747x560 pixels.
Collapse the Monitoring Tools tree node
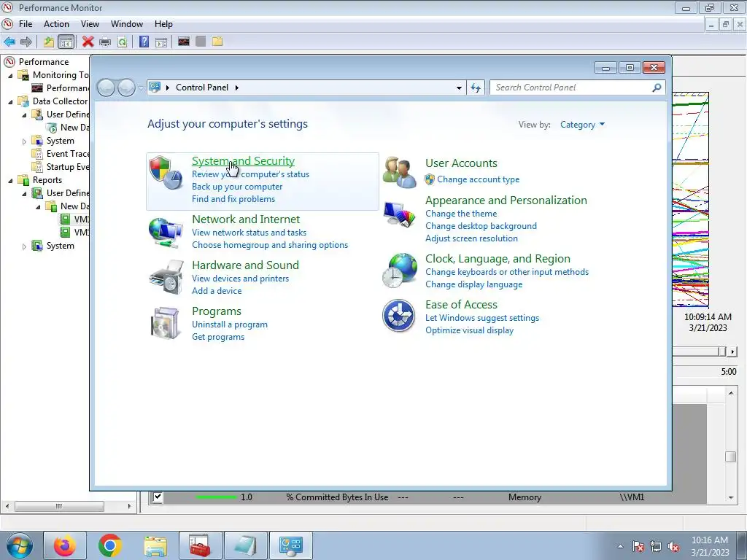[x=10, y=75]
